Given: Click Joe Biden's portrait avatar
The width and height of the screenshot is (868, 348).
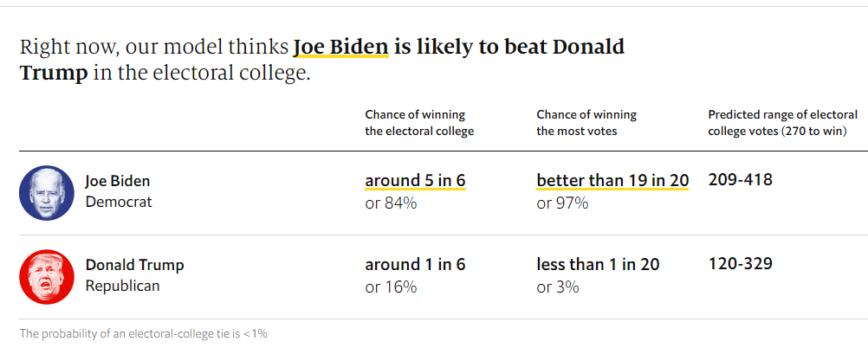Looking at the screenshot, I should coord(47,191).
